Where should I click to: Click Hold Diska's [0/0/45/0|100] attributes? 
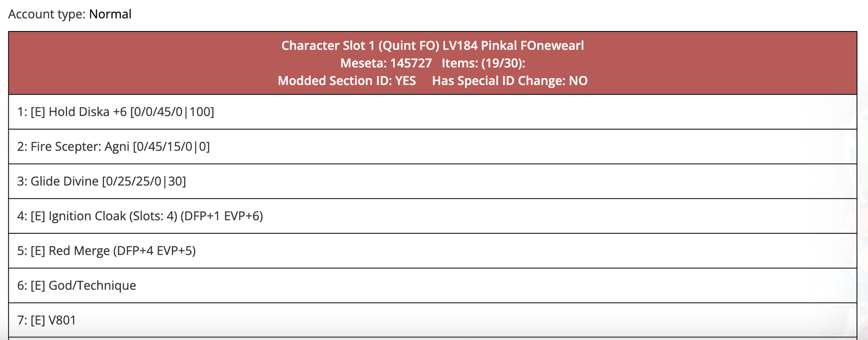172,112
